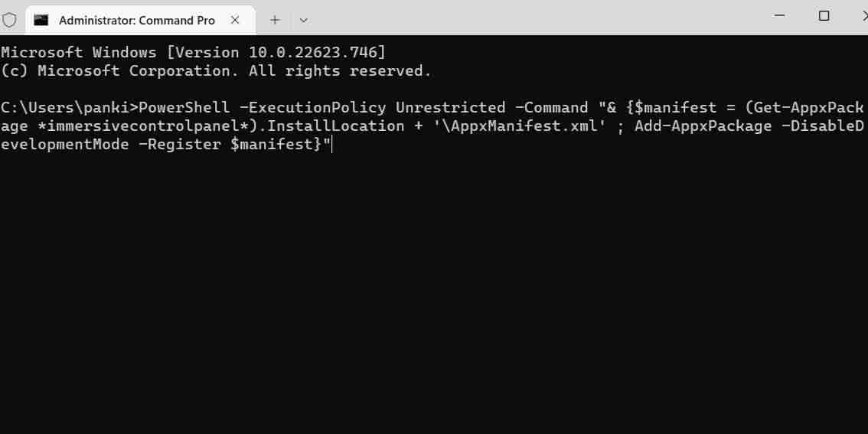Click the Unrestricted value in the command
Viewport: 868px width, 434px height.
point(450,107)
